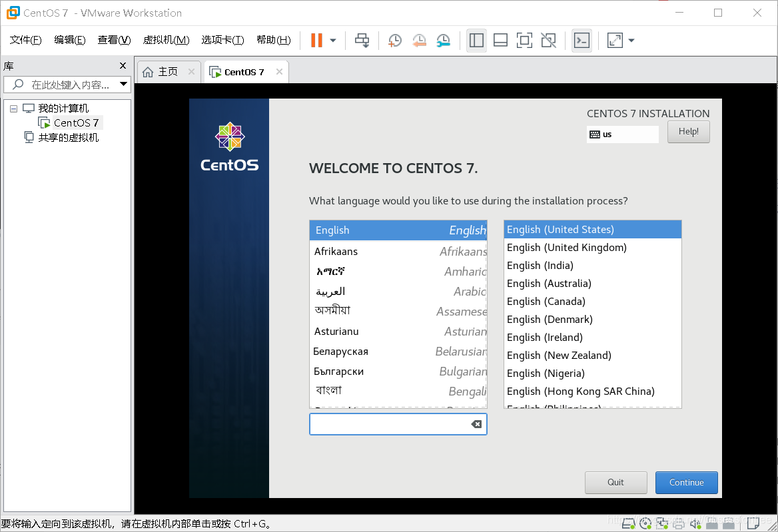Click the Quit button
The height and width of the screenshot is (532, 778).
[615, 483]
